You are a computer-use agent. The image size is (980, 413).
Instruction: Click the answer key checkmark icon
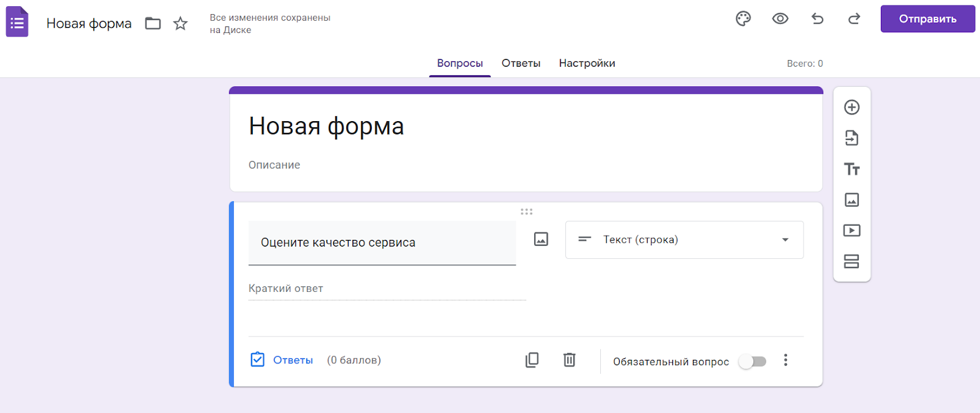pos(257,359)
